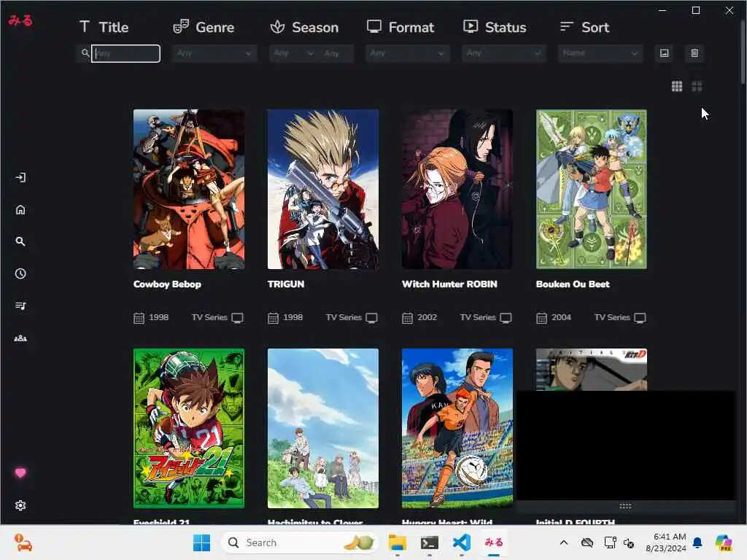
Task: Expand the system tray hidden icons chevron
Action: [564, 542]
